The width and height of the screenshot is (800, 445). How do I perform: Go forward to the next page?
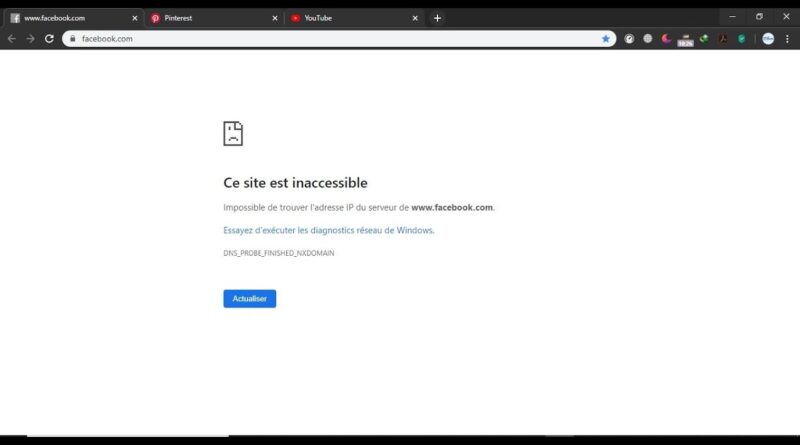pos(30,39)
